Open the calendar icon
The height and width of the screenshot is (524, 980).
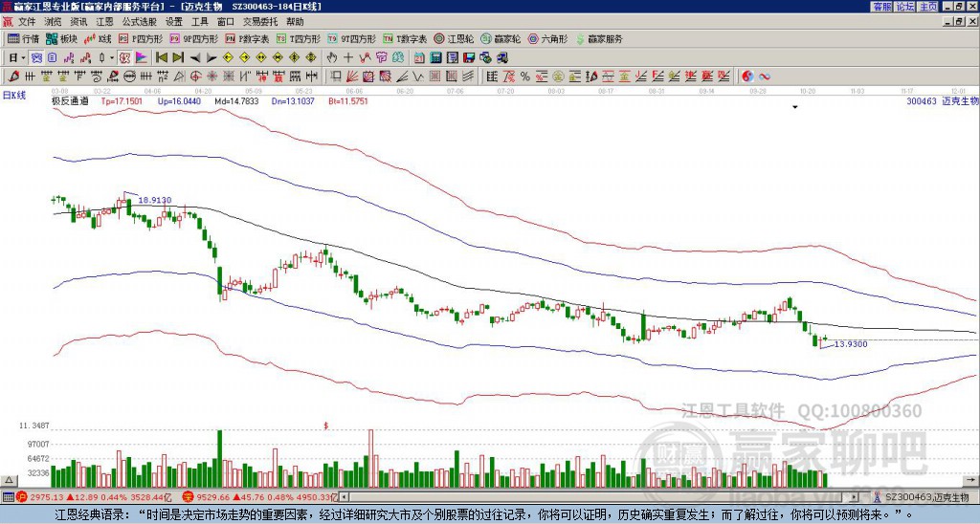pyautogui.click(x=419, y=58)
